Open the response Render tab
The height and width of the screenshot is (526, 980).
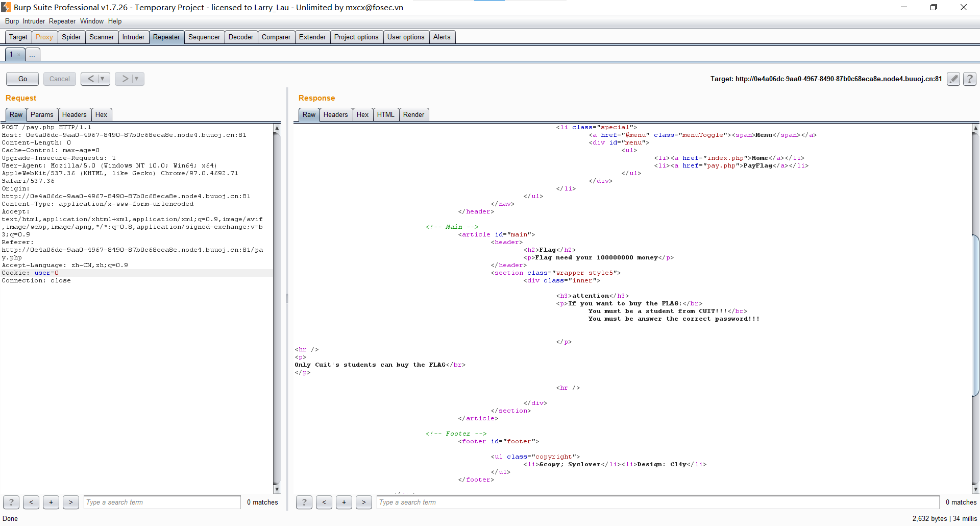tap(413, 114)
